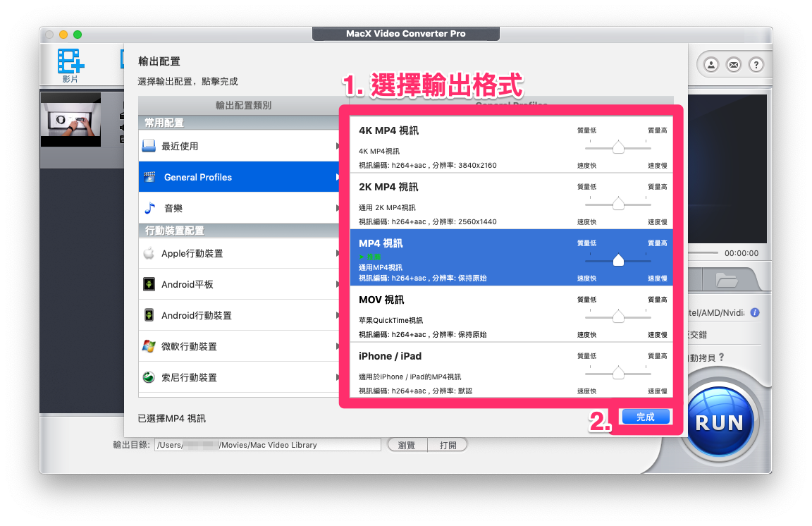Expand the Android平板 arrow
Image resolution: width=812 pixels, height=526 pixels.
[338, 284]
